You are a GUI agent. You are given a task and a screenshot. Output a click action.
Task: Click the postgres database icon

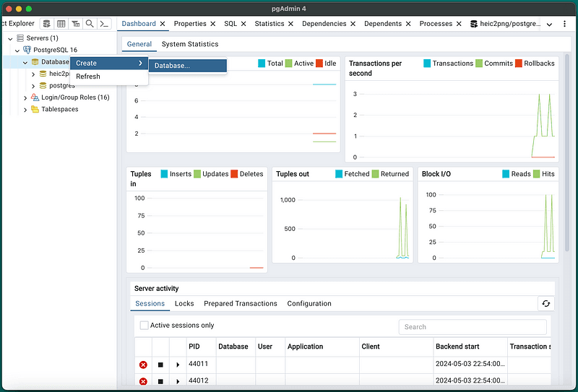[43, 85]
